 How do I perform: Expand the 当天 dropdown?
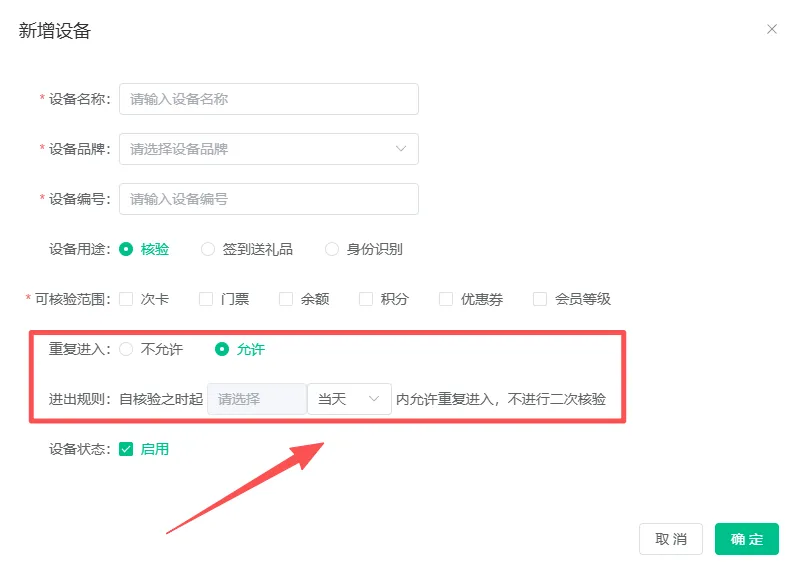click(348, 399)
